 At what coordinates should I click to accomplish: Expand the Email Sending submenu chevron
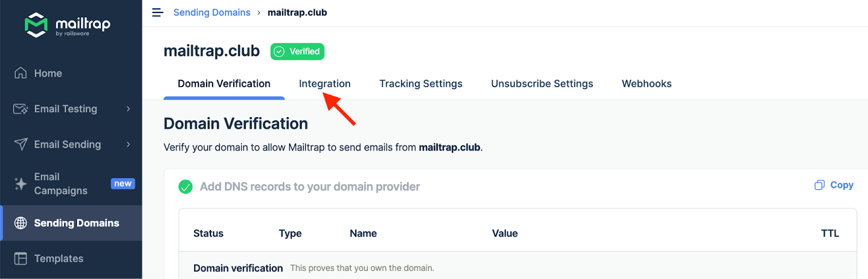[x=129, y=144]
